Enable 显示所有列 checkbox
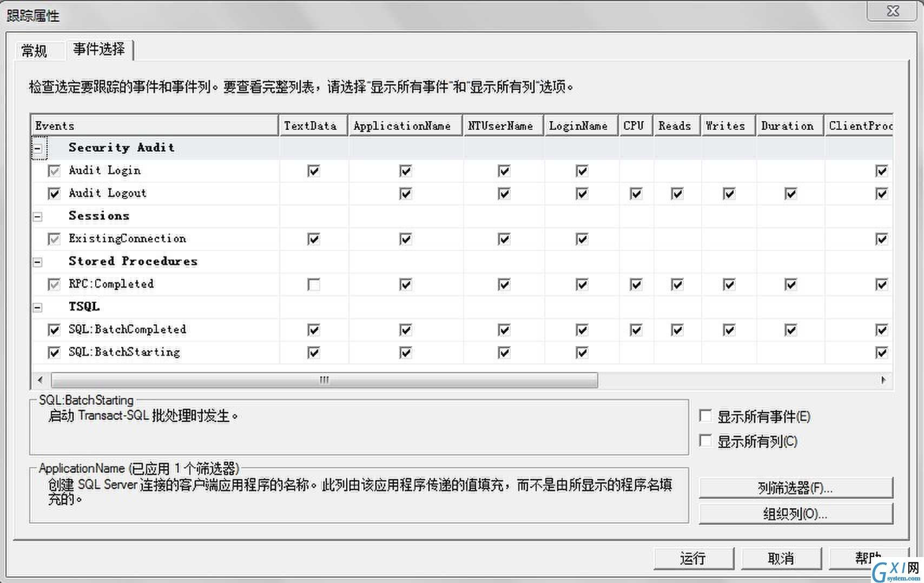 pos(705,441)
